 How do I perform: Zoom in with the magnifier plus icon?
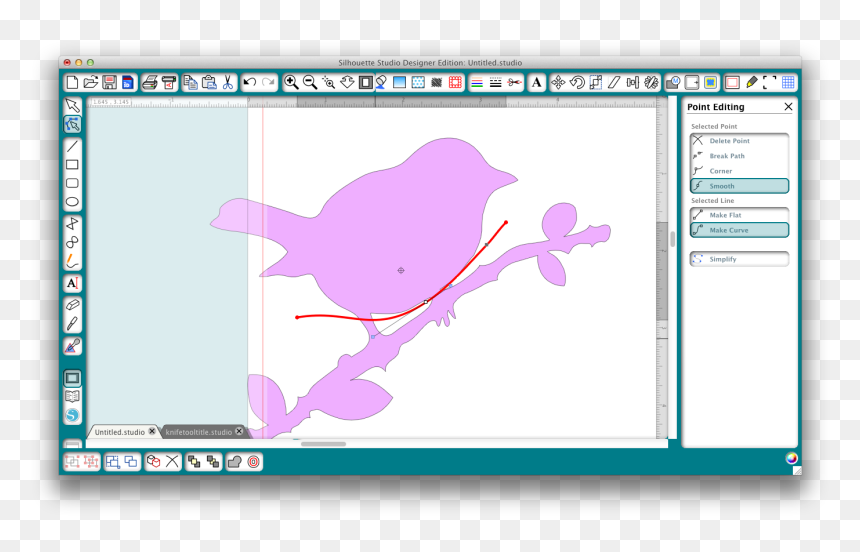[x=291, y=83]
